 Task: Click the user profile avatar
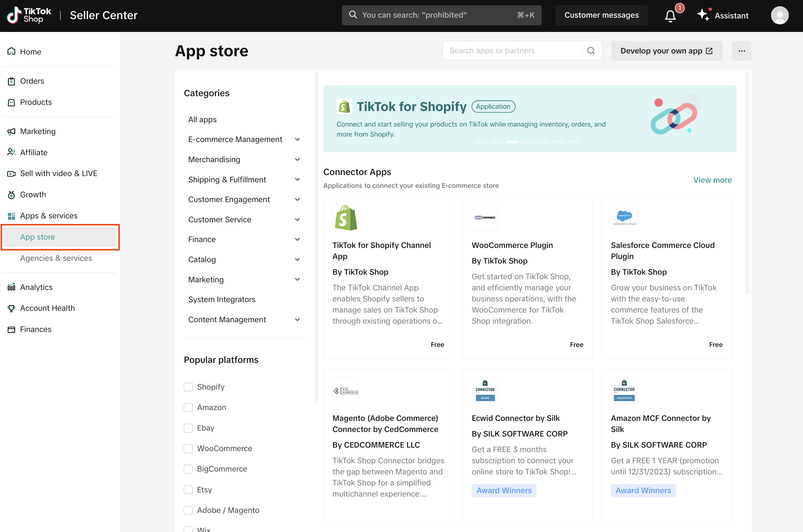click(x=779, y=15)
